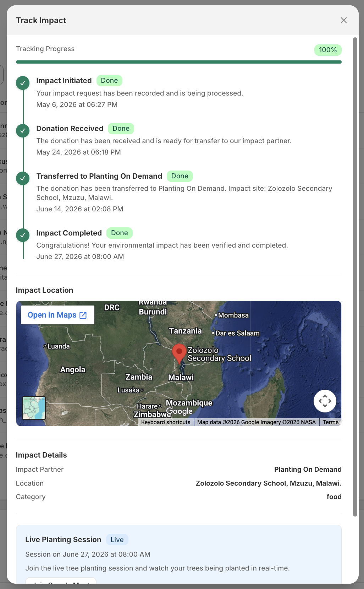Click the 'food' category value
The image size is (364, 589).
pyautogui.click(x=334, y=497)
